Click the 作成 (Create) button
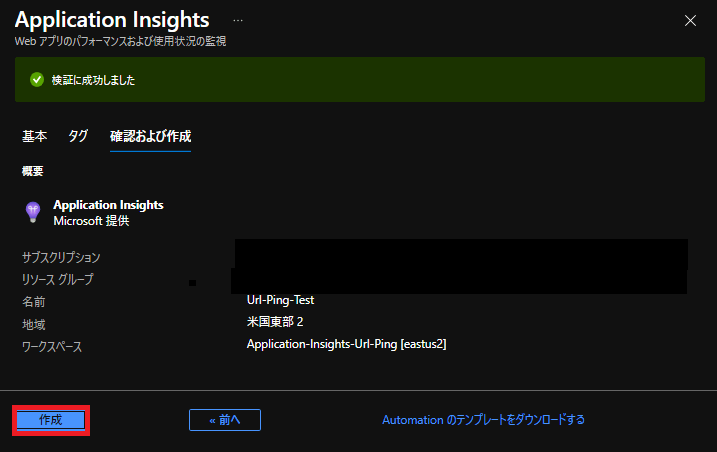The image size is (717, 452). tap(51, 420)
